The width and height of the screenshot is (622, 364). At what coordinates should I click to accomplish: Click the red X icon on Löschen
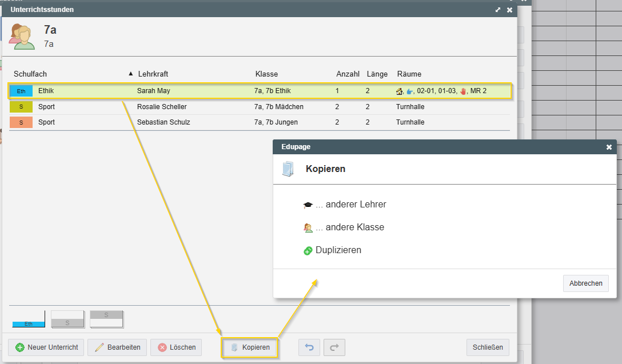(x=162, y=347)
